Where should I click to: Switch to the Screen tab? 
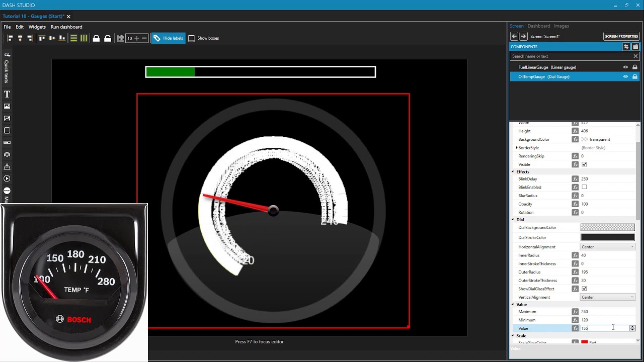point(517,26)
